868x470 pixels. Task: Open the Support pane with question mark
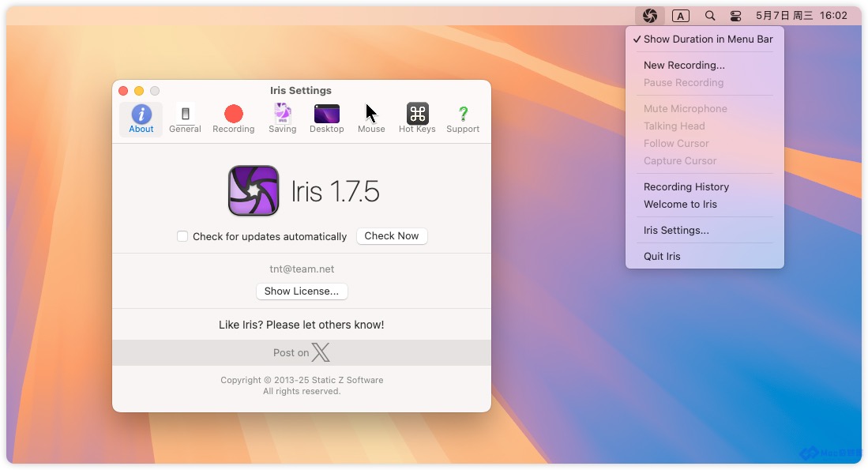pyautogui.click(x=463, y=119)
